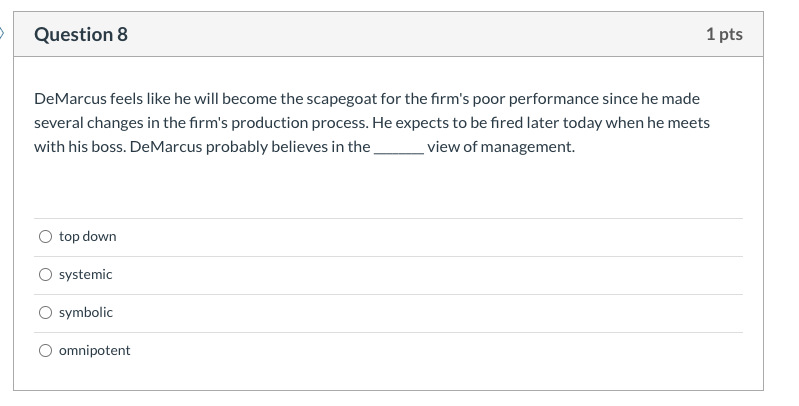Click the "Question 8" heading
Viewport: 799px width, 406px height.
[81, 35]
